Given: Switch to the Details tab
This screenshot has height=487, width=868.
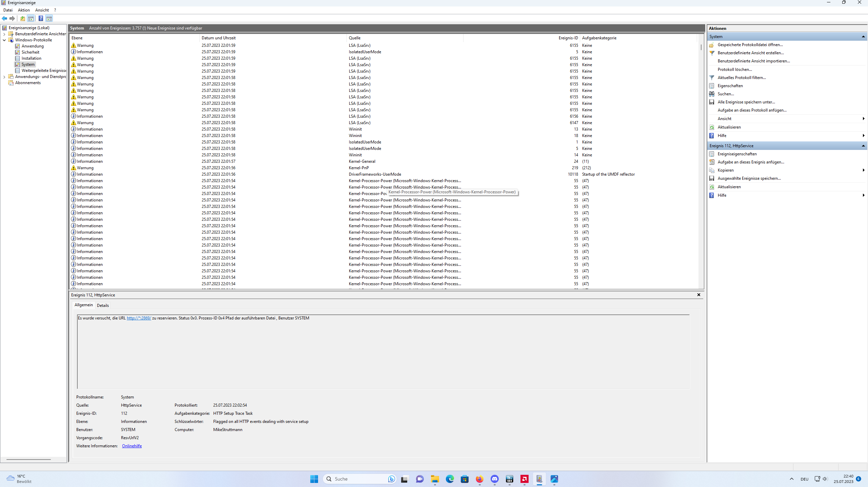Looking at the screenshot, I should click(103, 305).
